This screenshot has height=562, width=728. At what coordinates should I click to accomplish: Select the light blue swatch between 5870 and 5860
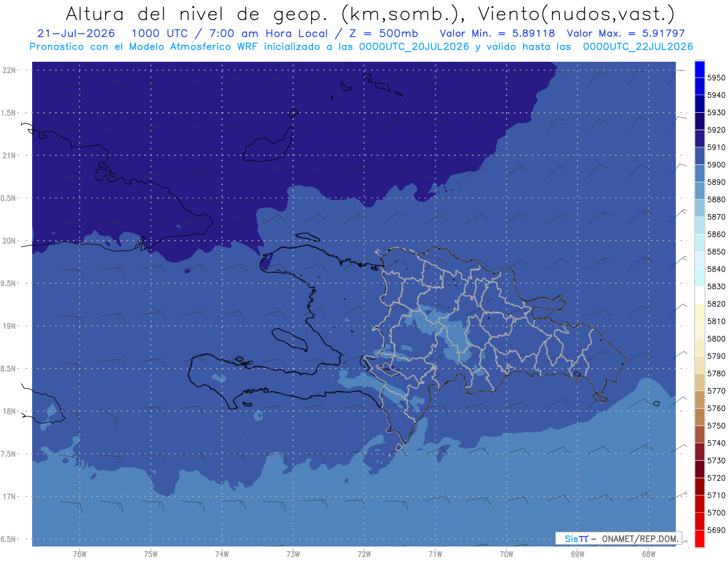pyautogui.click(x=699, y=226)
